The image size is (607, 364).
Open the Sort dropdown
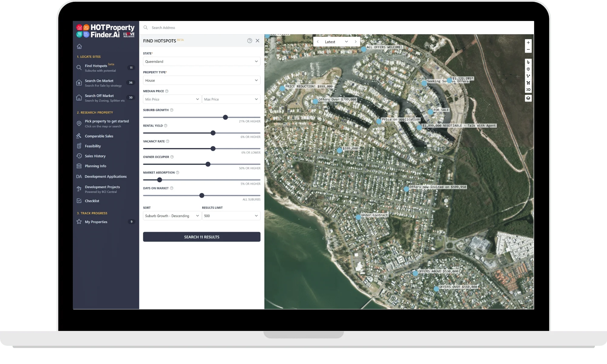pyautogui.click(x=172, y=216)
